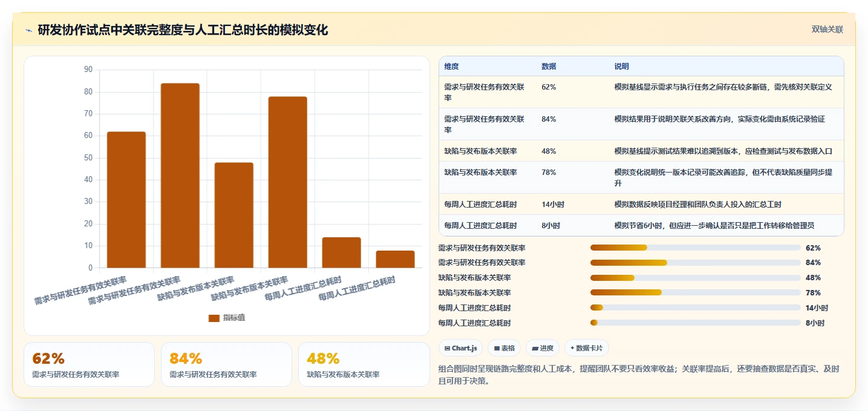Click the 84% progress bar
Image resolution: width=868 pixels, height=411 pixels.
[696, 263]
